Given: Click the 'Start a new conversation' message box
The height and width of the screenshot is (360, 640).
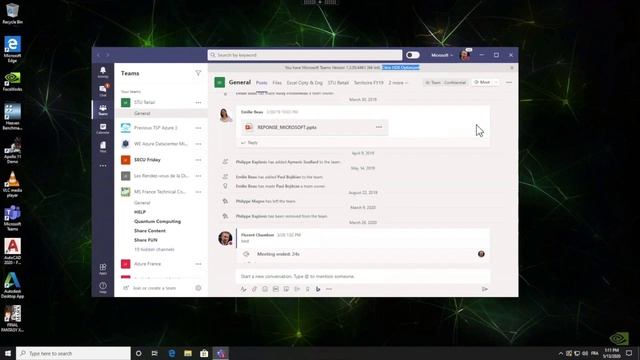Looking at the screenshot, I should click(363, 276).
